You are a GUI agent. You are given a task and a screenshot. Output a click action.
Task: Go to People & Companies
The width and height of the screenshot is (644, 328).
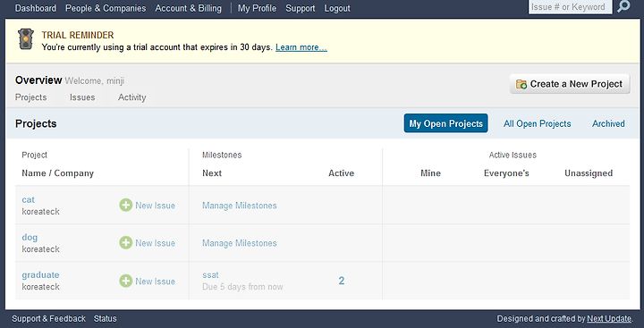click(x=106, y=8)
